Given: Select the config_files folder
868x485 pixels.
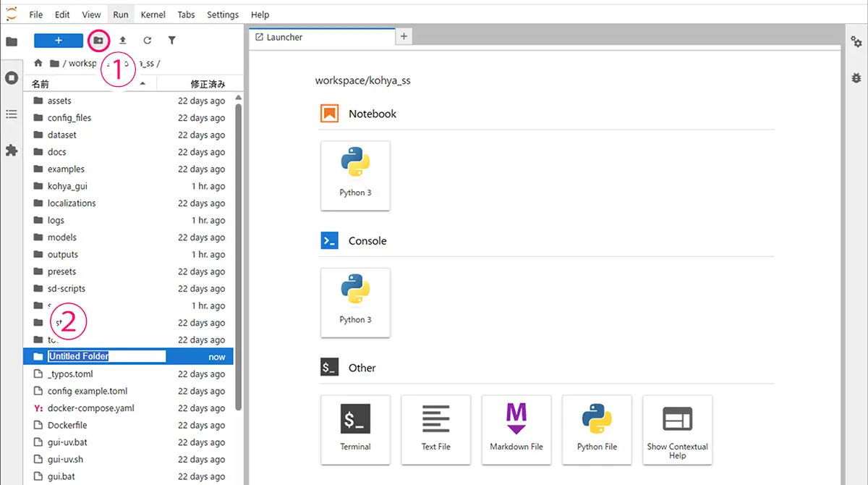Looking at the screenshot, I should click(x=129, y=118).
